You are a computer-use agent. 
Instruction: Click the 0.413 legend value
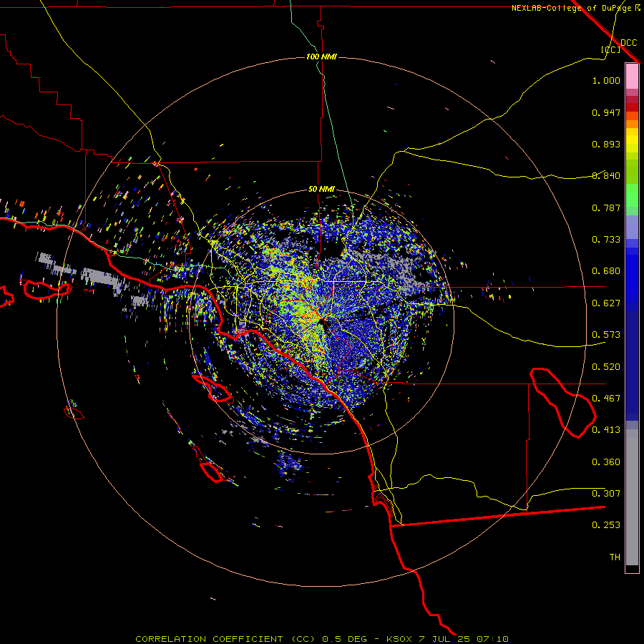pyautogui.click(x=606, y=430)
